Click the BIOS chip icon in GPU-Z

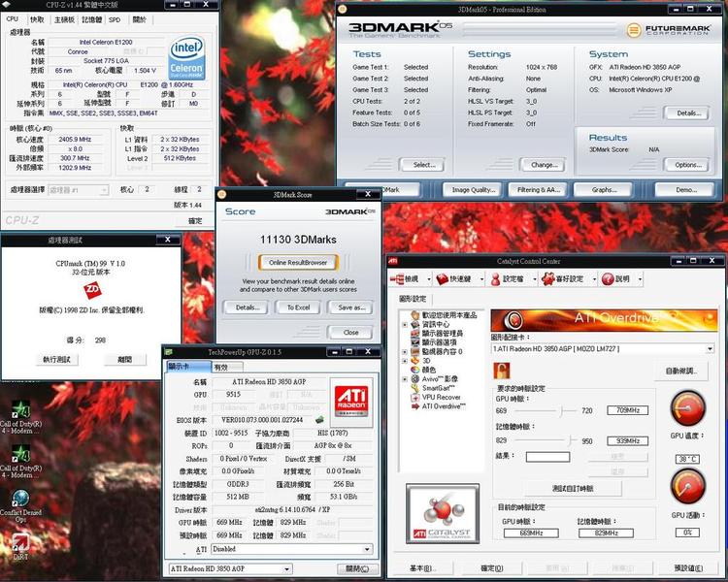tap(319, 420)
